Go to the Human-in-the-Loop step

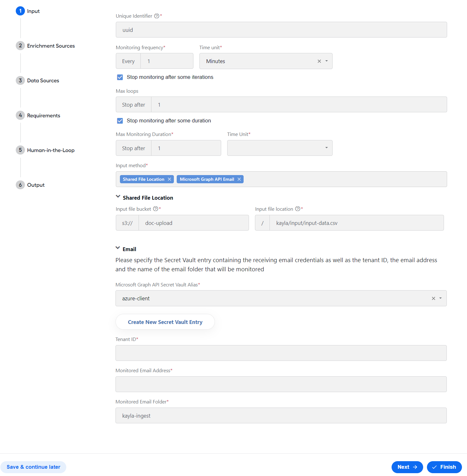(50, 150)
